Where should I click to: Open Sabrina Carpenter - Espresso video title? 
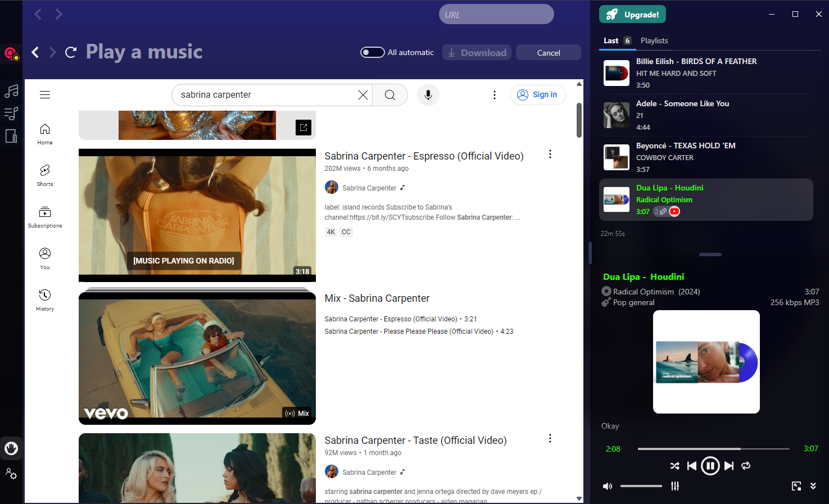424,156
